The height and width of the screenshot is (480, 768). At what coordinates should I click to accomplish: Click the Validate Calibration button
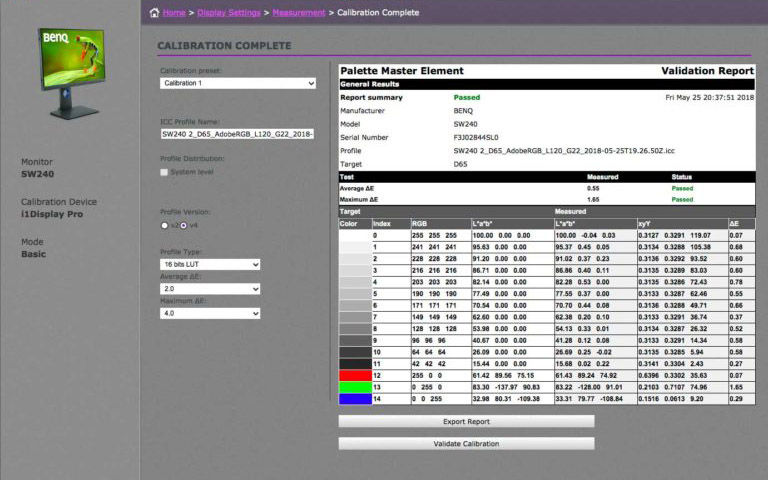[466, 444]
